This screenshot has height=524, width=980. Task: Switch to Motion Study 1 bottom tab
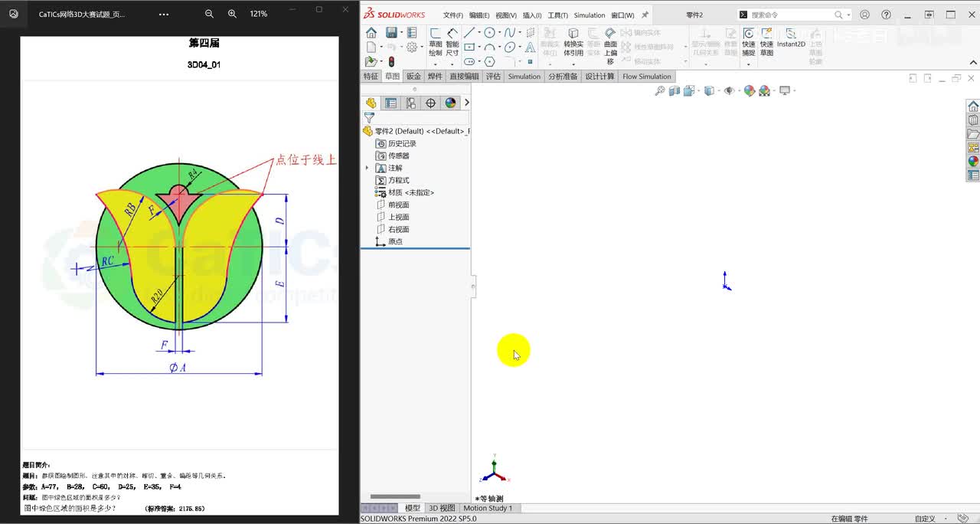tap(488, 508)
